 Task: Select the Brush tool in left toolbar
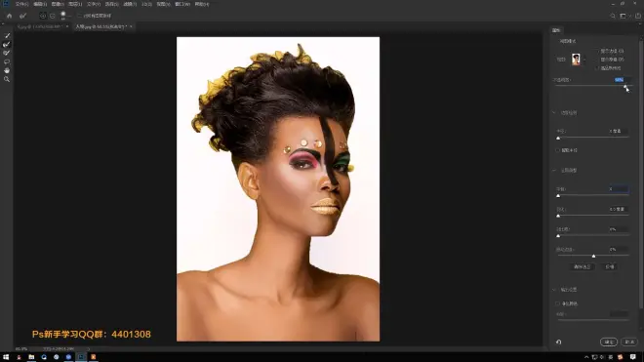click(7, 53)
